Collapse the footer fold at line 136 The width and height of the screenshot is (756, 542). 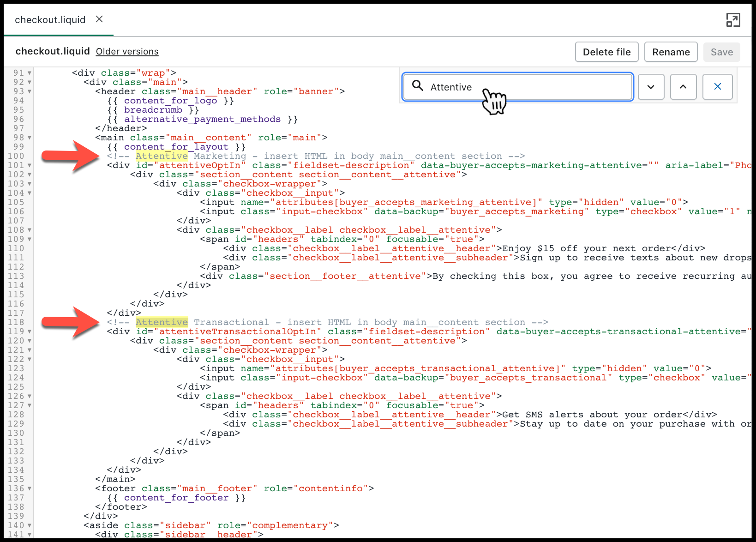click(30, 488)
